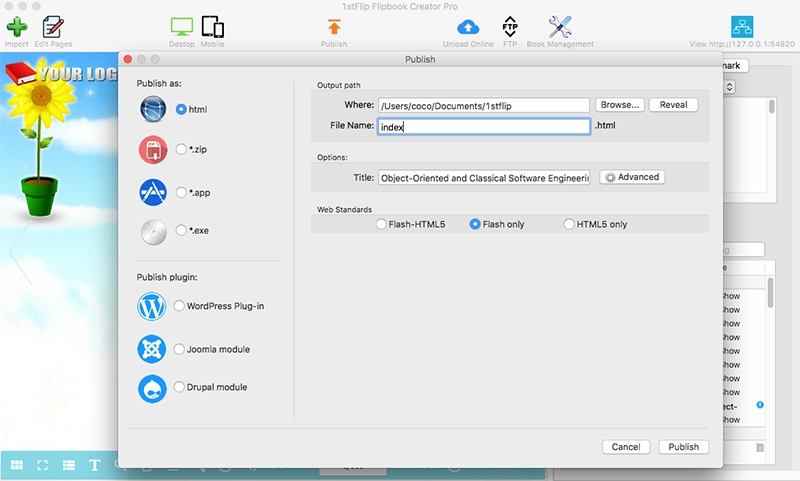This screenshot has width=800, height=481.
Task: Enable HTML5 only web standard
Action: (570, 224)
